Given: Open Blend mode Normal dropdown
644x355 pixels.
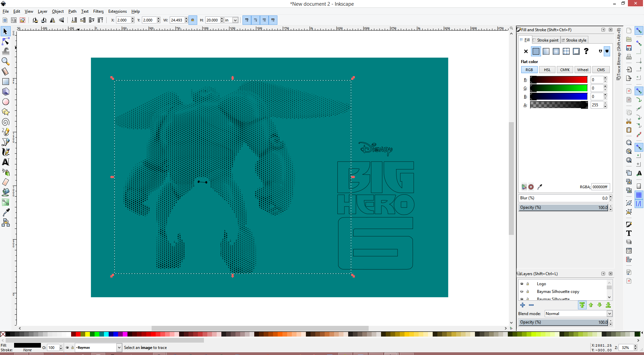Looking at the screenshot, I should (x=609, y=314).
